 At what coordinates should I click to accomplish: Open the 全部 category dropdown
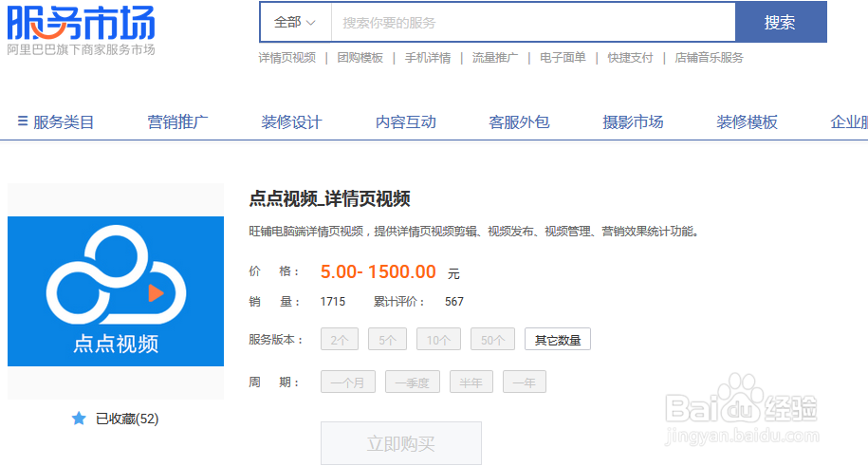(x=295, y=23)
